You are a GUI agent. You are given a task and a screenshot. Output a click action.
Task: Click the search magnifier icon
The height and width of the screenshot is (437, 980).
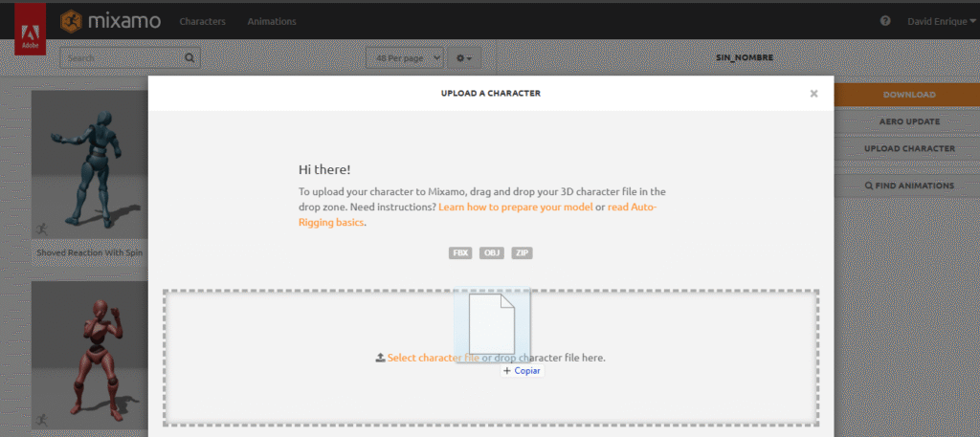[x=190, y=57]
